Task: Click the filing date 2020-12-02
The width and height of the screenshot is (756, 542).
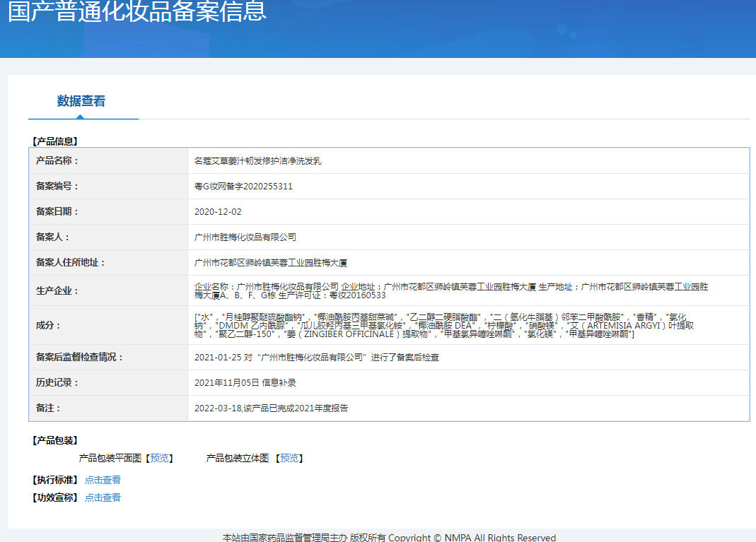Action: [218, 212]
